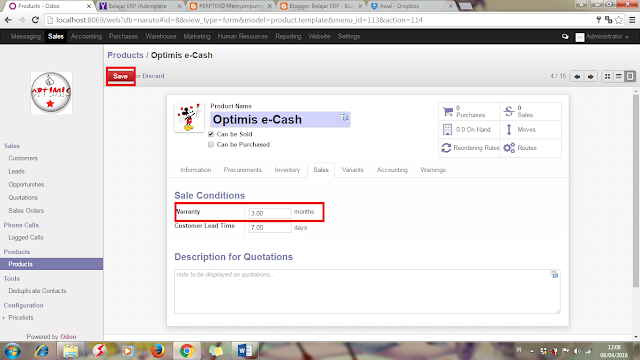Edit the Product Name field
This screenshot has height=360, width=640.
(280, 120)
